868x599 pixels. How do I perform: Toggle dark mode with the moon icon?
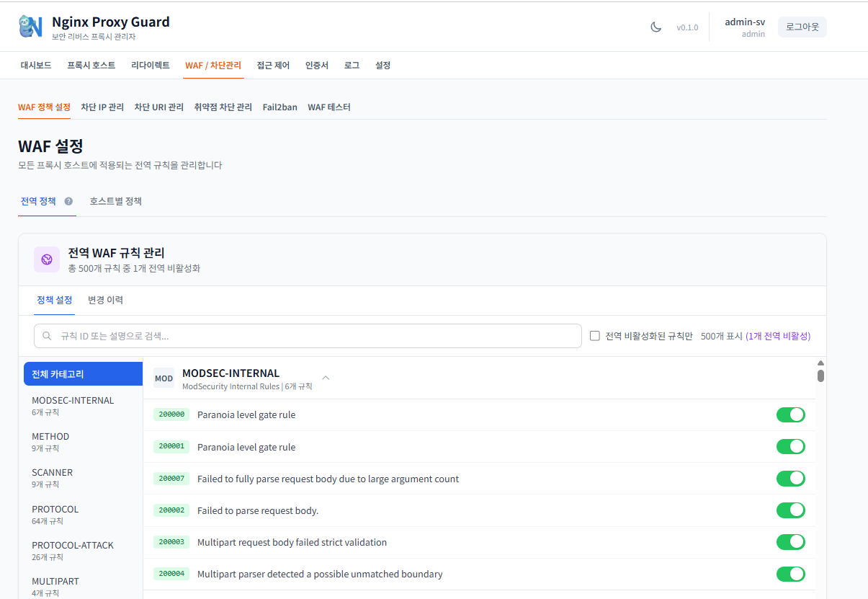[x=656, y=26]
